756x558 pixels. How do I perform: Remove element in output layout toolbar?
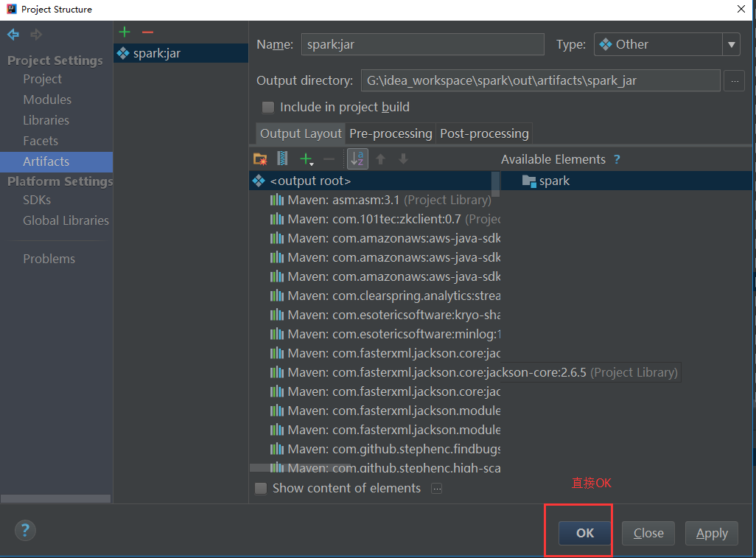329,158
